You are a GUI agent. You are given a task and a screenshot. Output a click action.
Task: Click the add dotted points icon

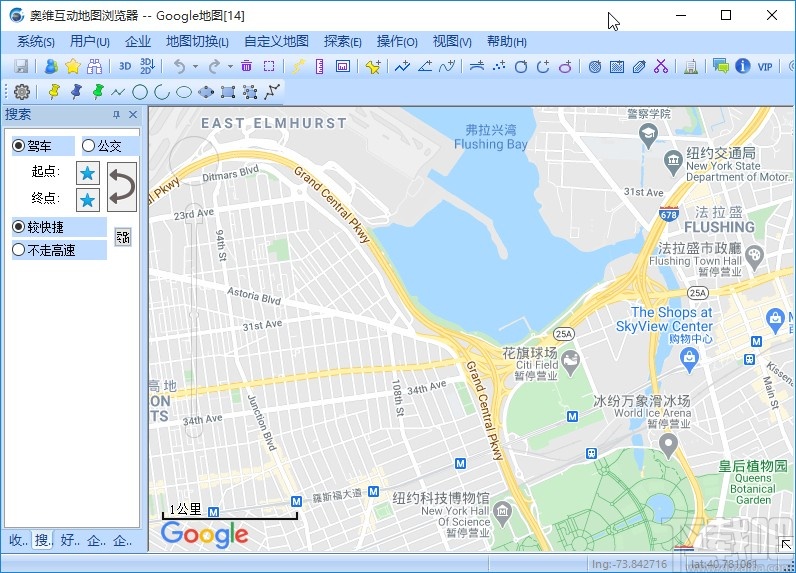tap(499, 66)
